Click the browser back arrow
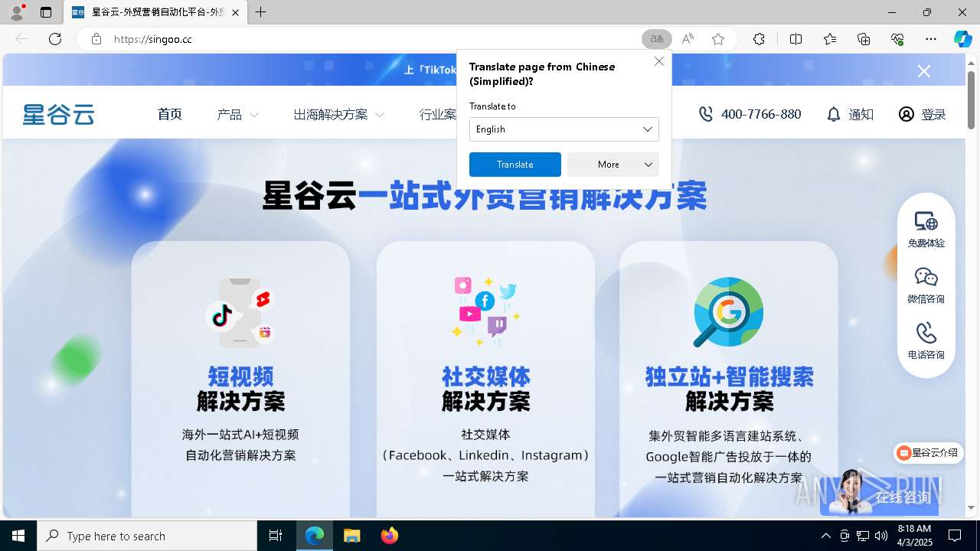The height and width of the screenshot is (551, 980). pos(21,39)
